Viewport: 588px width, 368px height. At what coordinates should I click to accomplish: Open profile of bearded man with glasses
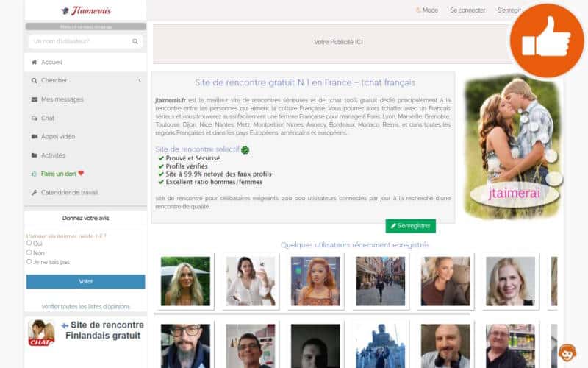click(x=186, y=346)
